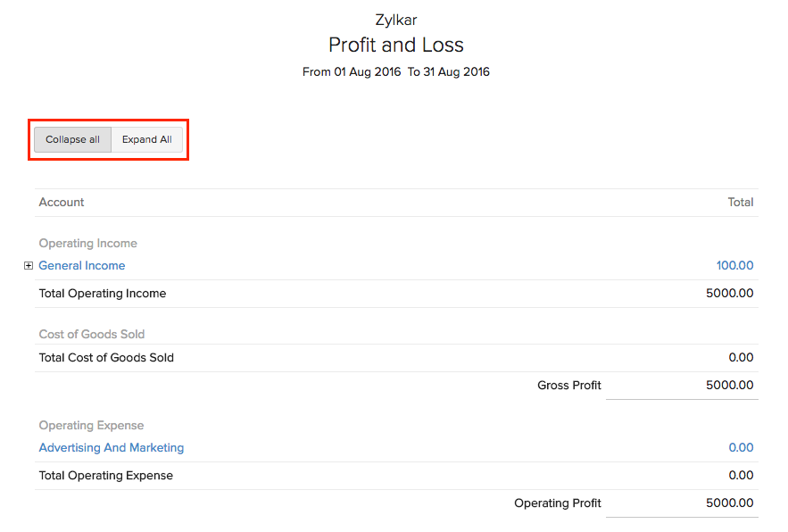Click the Total Operating Income 5000.00 value
Image resolution: width=788 pixels, height=532 pixels.
click(x=730, y=294)
